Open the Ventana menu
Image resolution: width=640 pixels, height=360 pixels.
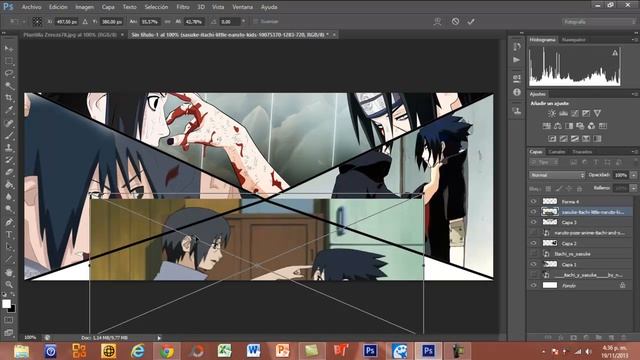pyautogui.click(x=242, y=7)
